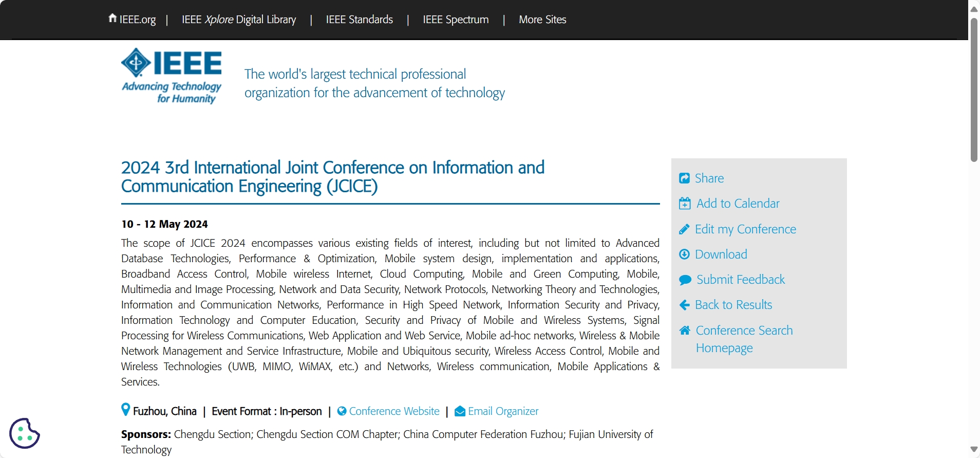Click the scrollbar down arrow

tap(974, 449)
